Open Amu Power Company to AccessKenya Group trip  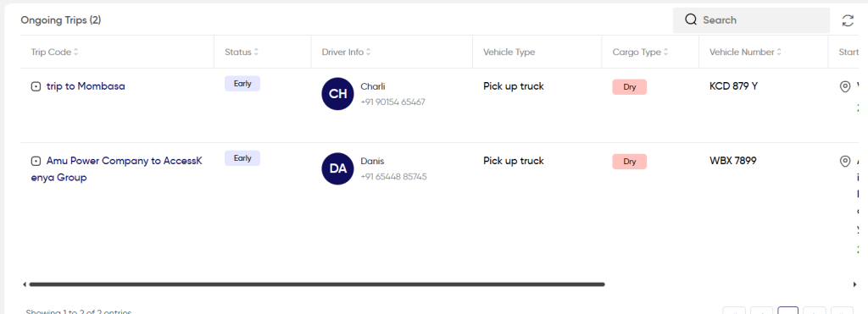(117, 169)
